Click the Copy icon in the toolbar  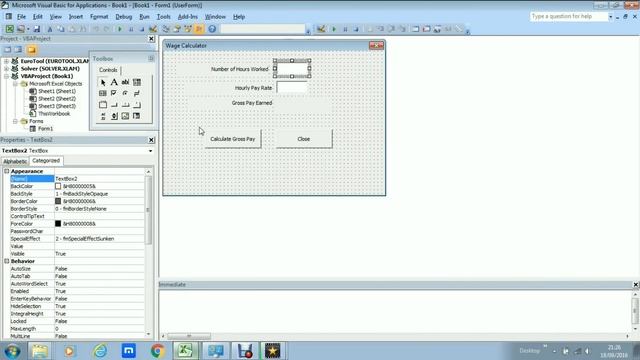click(61, 29)
